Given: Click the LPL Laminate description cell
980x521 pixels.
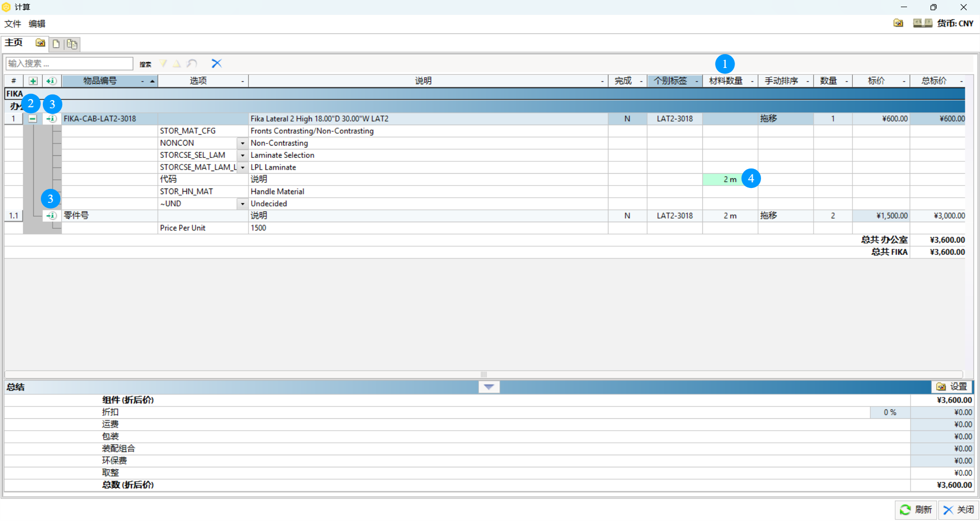Looking at the screenshot, I should [x=428, y=168].
